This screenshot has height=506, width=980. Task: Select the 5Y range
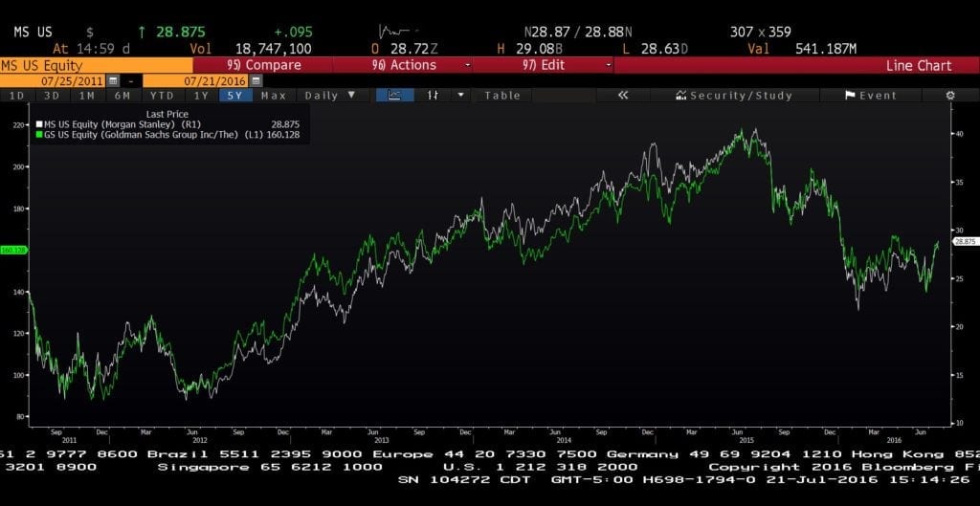[235, 96]
